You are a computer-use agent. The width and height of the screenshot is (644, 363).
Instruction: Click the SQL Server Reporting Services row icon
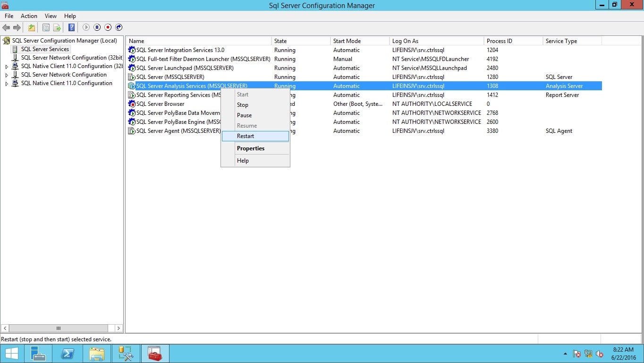tap(132, 95)
